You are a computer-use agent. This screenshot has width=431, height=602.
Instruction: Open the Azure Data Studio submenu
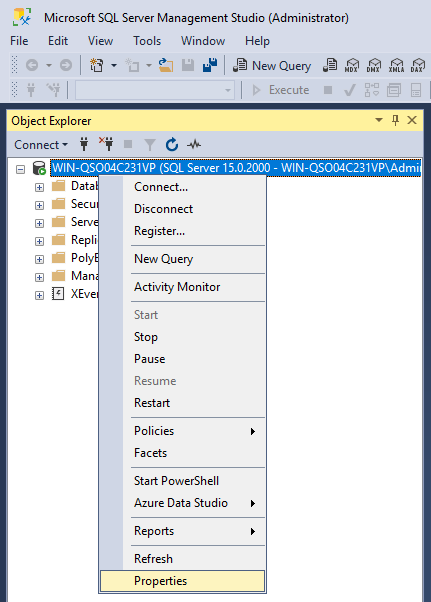pyautogui.click(x=182, y=503)
